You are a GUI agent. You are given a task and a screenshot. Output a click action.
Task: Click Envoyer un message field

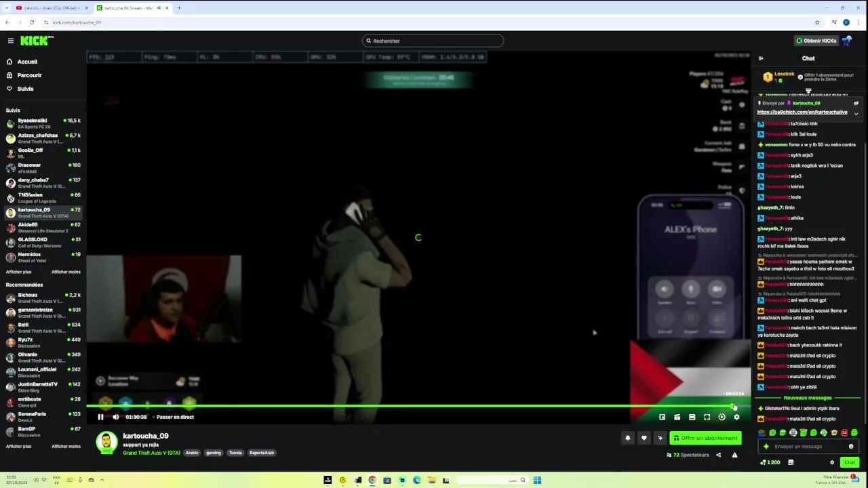tap(807, 447)
